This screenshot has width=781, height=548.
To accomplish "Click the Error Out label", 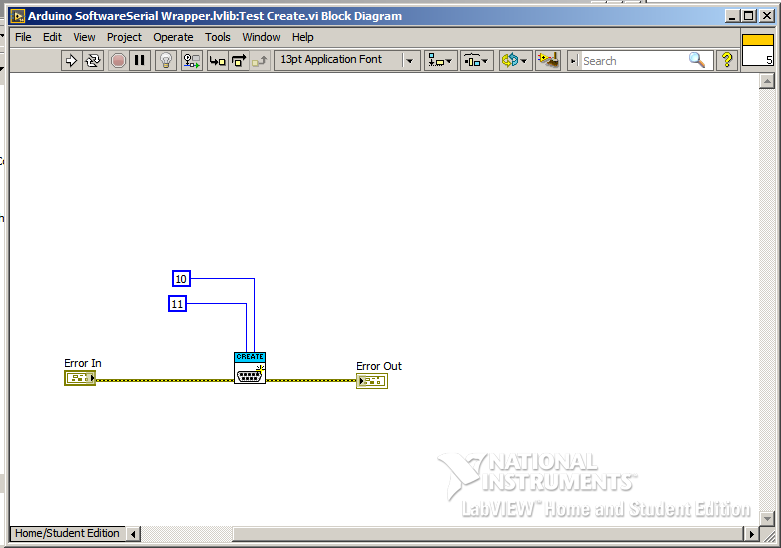I will click(379, 366).
